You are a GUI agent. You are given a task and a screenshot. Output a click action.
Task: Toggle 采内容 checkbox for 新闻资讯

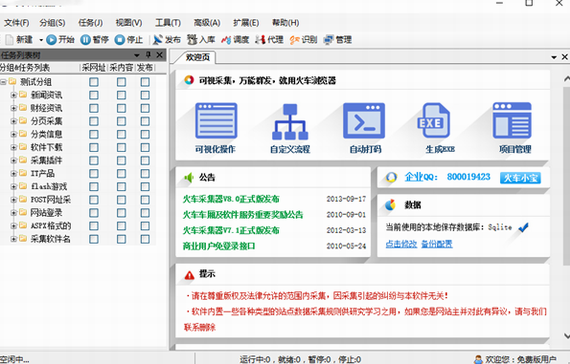[121, 95]
